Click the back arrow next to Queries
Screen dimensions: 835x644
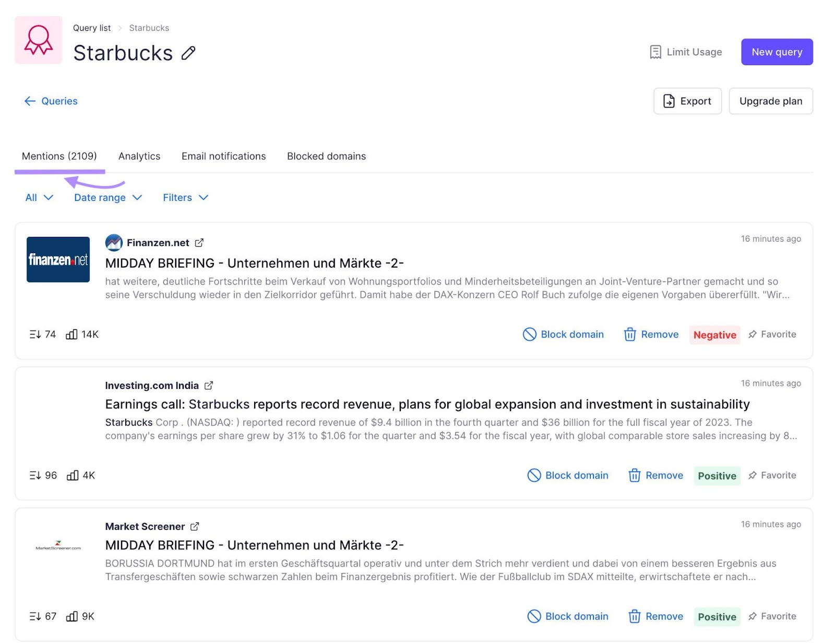(30, 101)
